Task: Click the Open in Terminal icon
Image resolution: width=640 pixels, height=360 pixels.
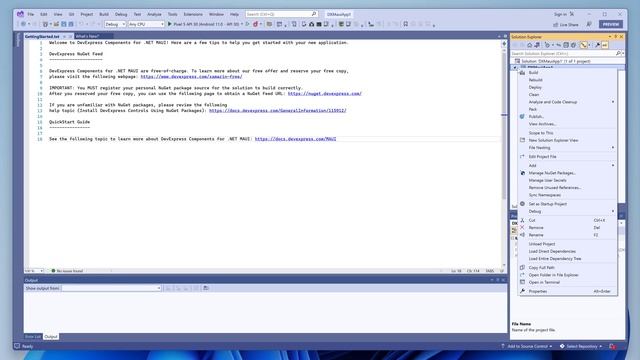Action: (522, 282)
